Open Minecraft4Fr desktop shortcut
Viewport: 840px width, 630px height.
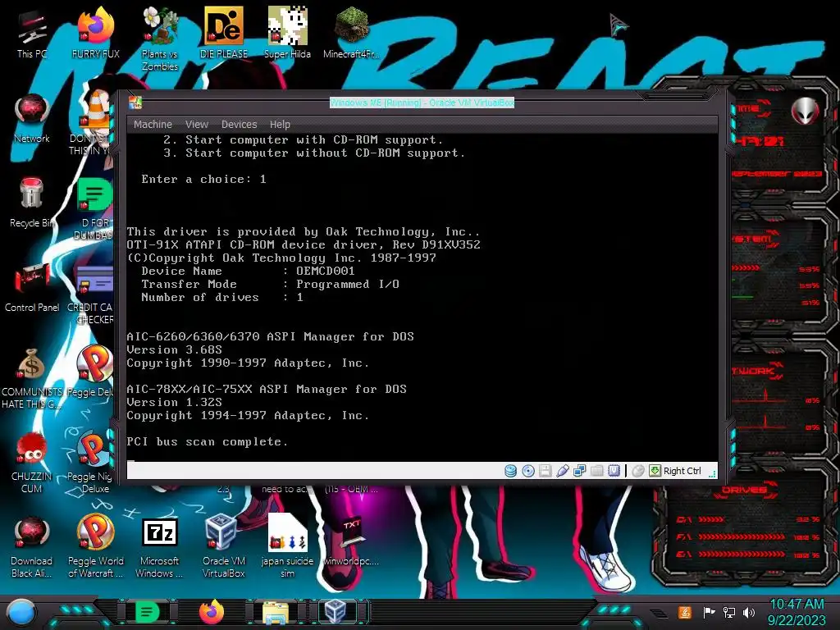351,33
